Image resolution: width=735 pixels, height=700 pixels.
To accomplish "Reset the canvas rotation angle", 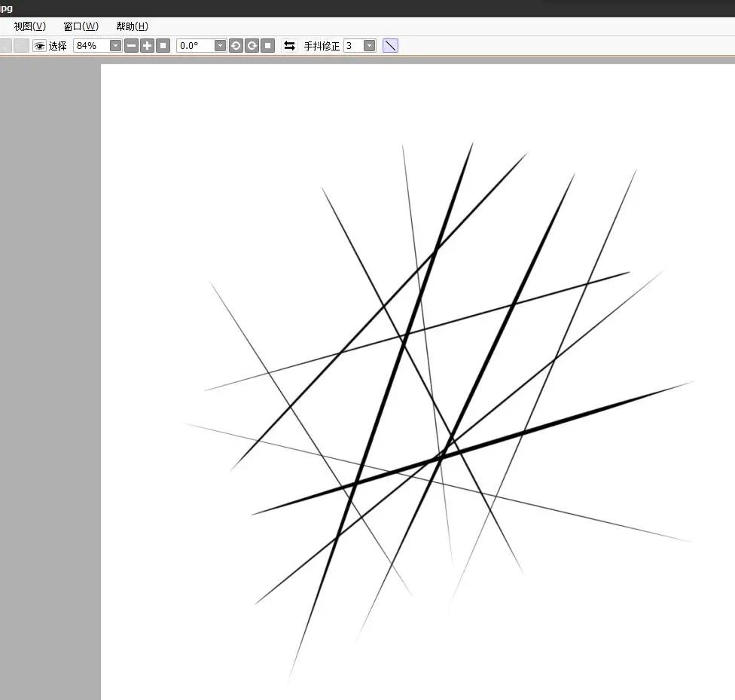I will 268,45.
